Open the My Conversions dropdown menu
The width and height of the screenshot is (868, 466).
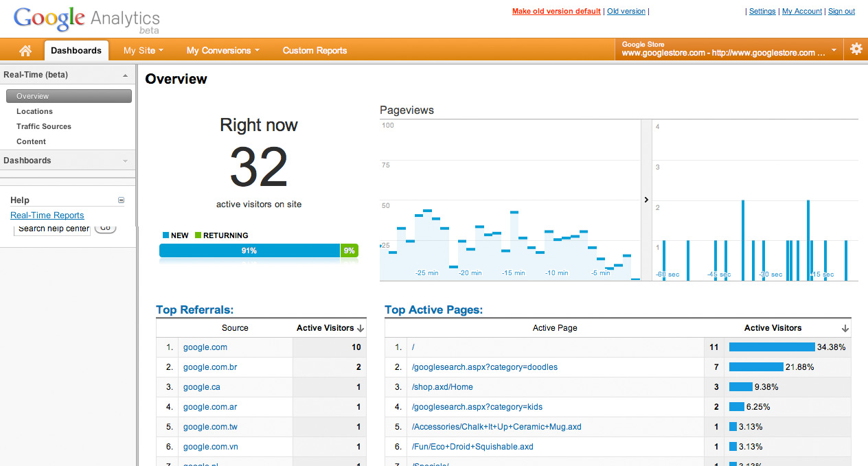click(223, 50)
